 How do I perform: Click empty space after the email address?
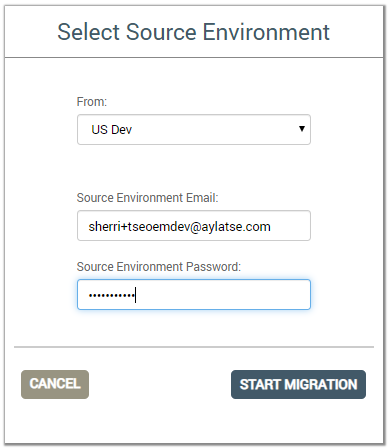tap(290, 226)
